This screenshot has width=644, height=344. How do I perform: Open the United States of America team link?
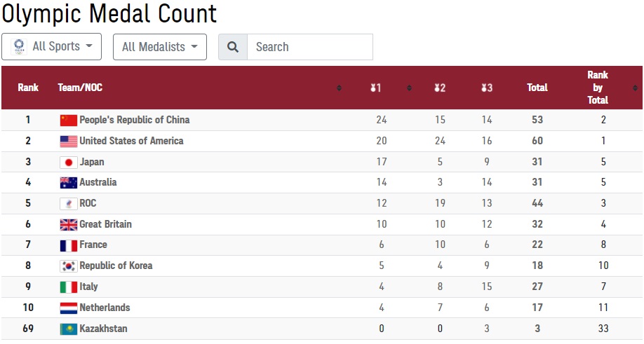131,141
